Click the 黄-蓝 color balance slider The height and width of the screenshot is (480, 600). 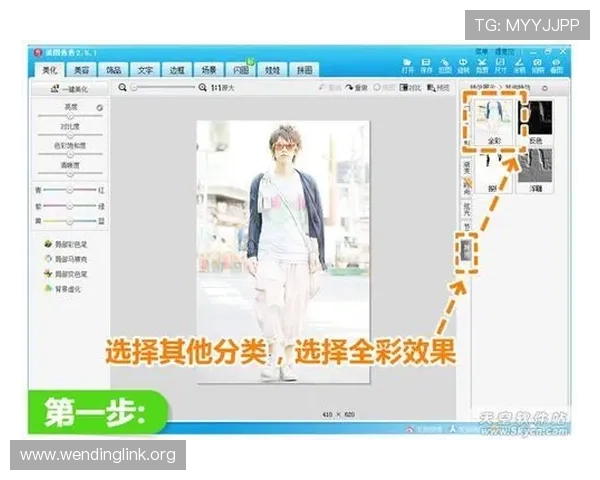(70, 221)
